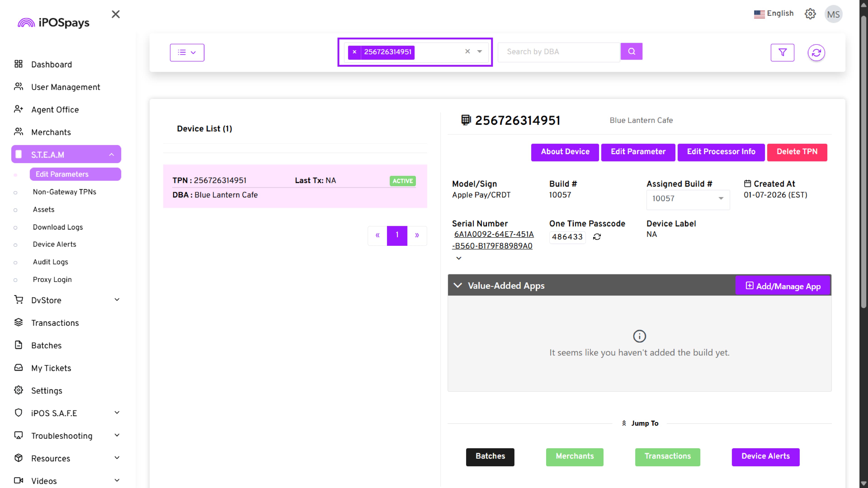Click the refresh circle icon in toolbar
Image resolution: width=868 pixels, height=488 pixels.
(816, 52)
